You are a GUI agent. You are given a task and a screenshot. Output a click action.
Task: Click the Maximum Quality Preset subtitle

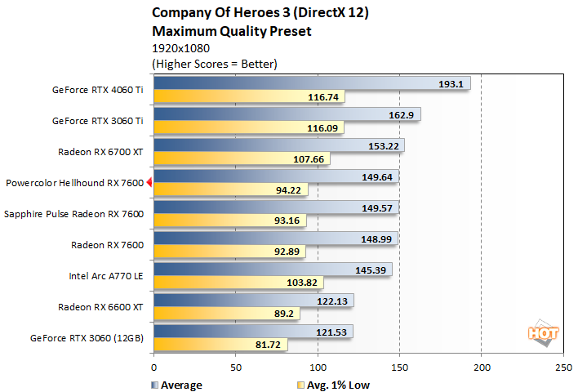(x=232, y=31)
